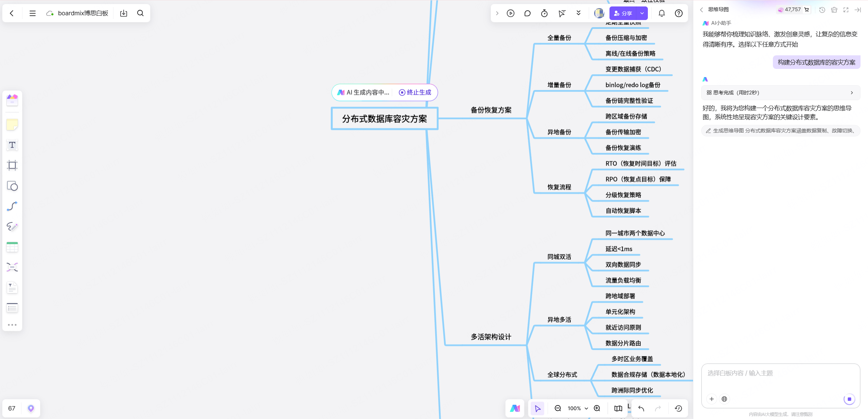
Task: Click the 终止生成 stop generation button
Action: (415, 92)
